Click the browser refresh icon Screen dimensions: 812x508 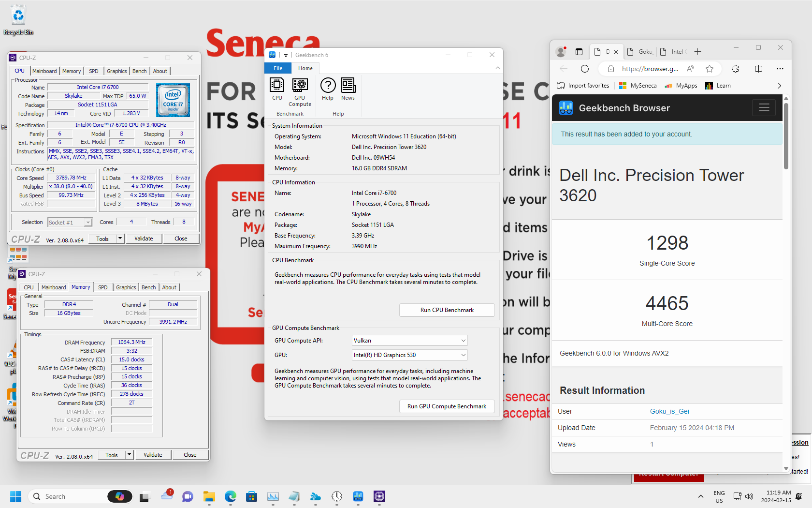(x=585, y=69)
